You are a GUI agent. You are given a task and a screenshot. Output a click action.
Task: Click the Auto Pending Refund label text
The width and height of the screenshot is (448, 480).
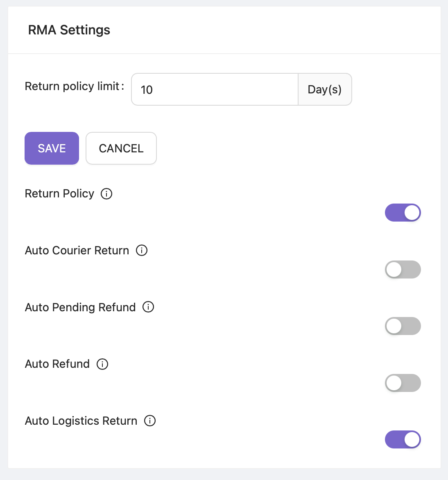pos(80,307)
